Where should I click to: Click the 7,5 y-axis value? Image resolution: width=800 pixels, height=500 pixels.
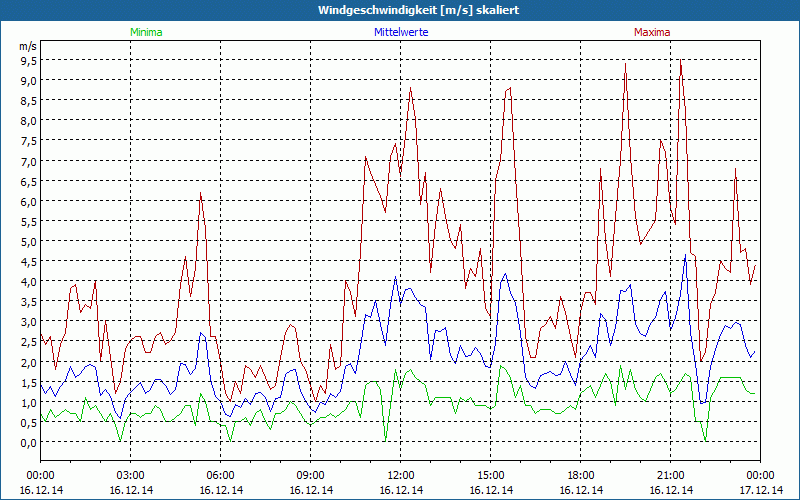tap(29, 141)
